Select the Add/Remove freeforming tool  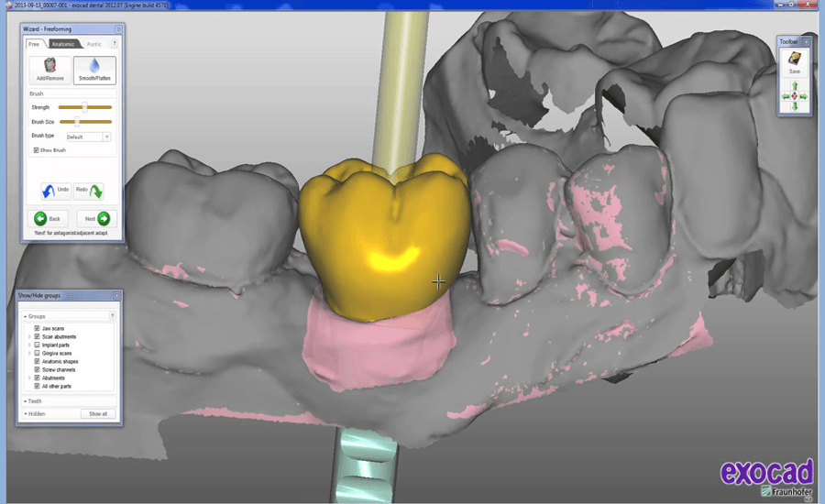[50, 70]
